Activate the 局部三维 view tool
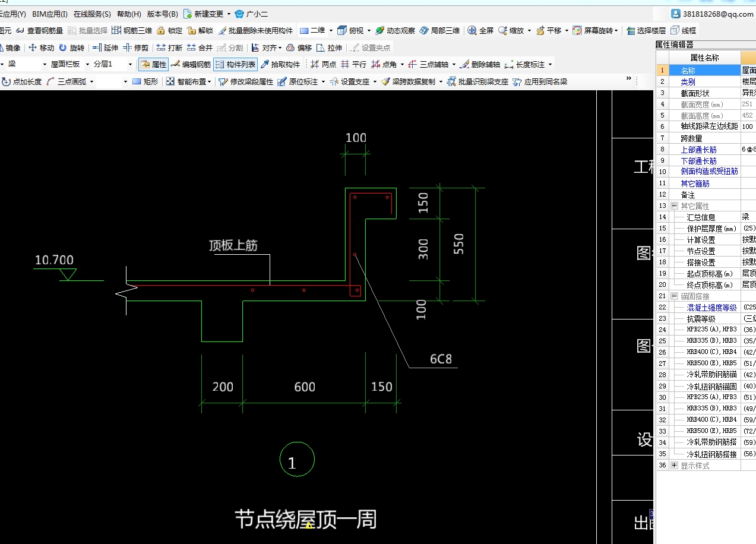 click(439, 30)
